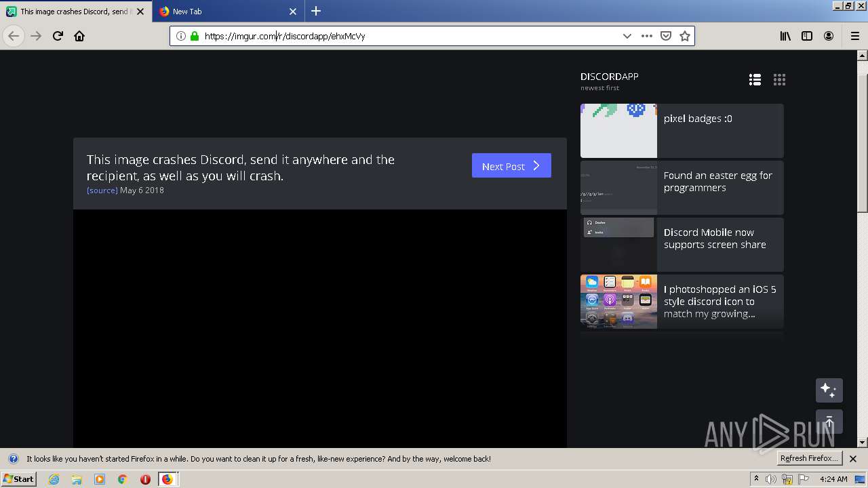Open the [source] link
868x488 pixels.
(x=102, y=190)
